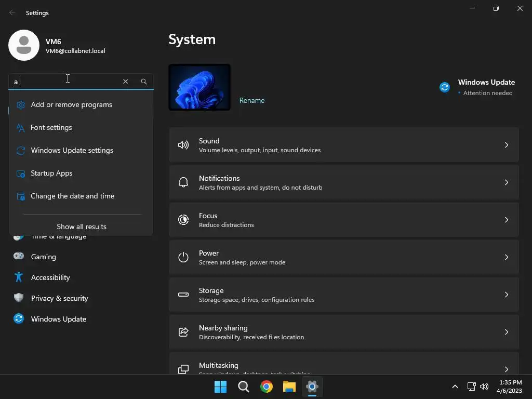The height and width of the screenshot is (399, 532).
Task: Open Windows Update Attention needed status
Action: [478, 87]
